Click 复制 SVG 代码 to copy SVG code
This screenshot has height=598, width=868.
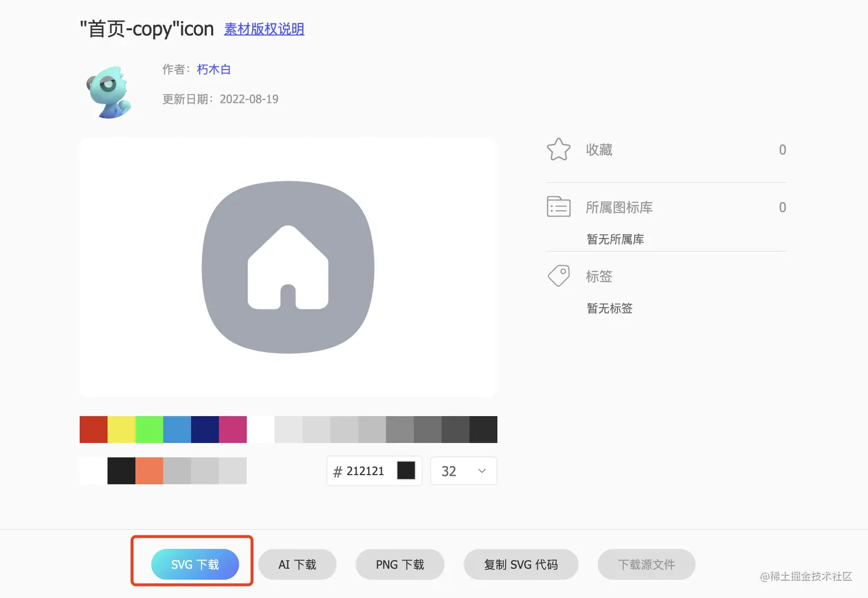(x=521, y=564)
